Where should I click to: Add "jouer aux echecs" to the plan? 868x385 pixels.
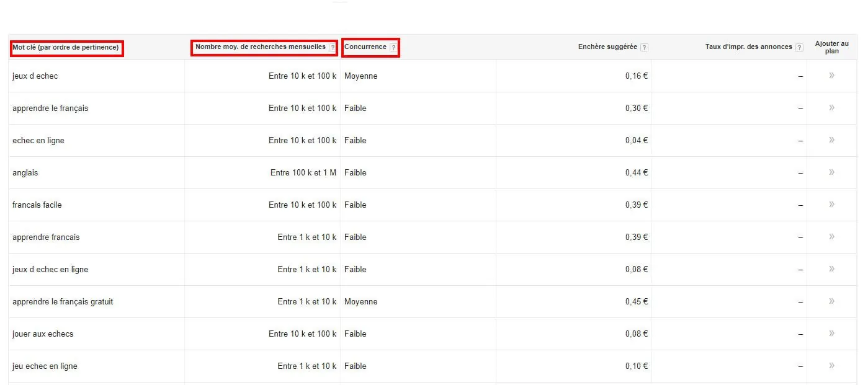click(x=831, y=334)
